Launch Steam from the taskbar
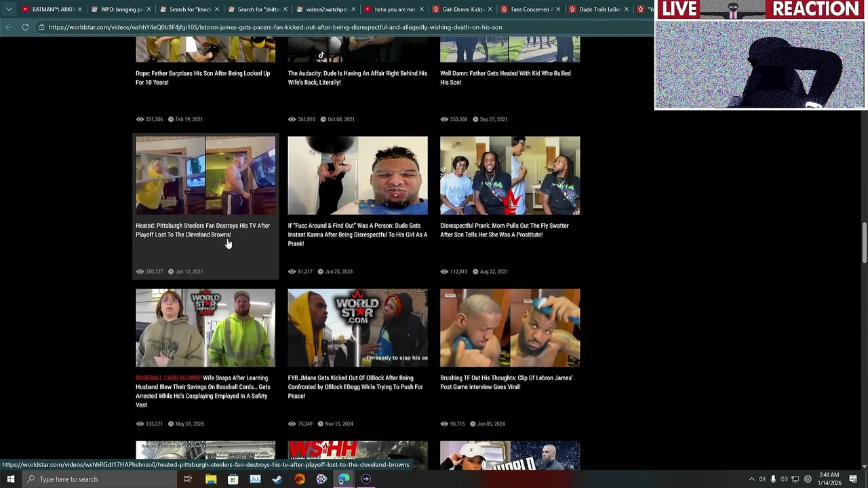 [277, 479]
